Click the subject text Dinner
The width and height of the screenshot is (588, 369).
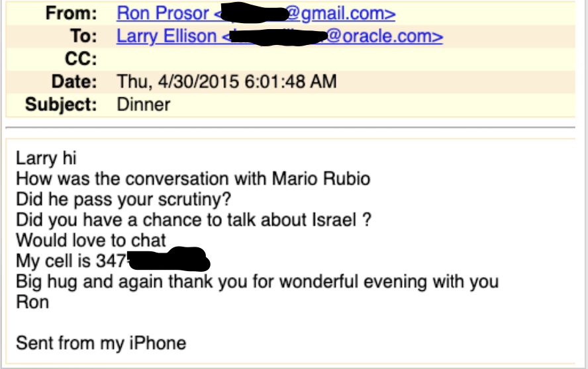coord(143,104)
